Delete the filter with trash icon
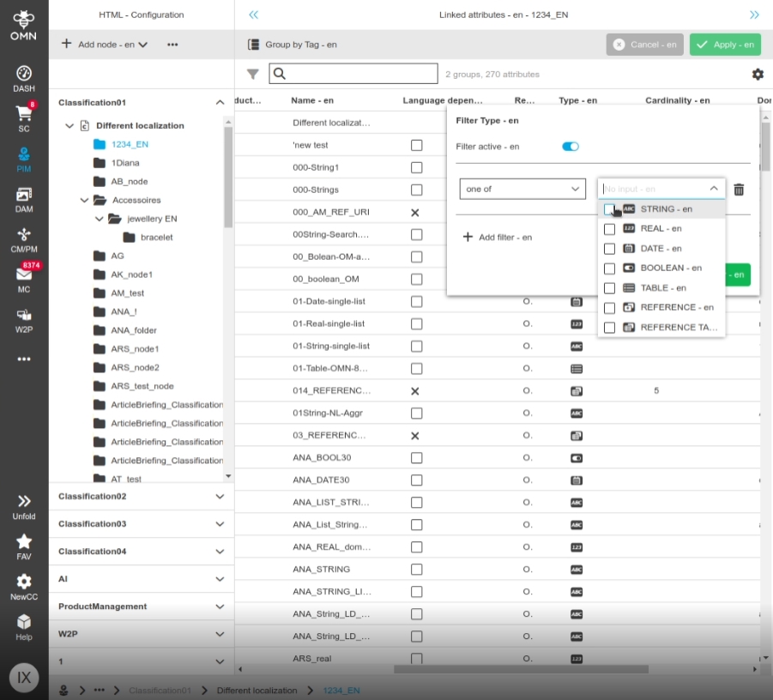Viewport: 773px width, 700px height. [739, 190]
